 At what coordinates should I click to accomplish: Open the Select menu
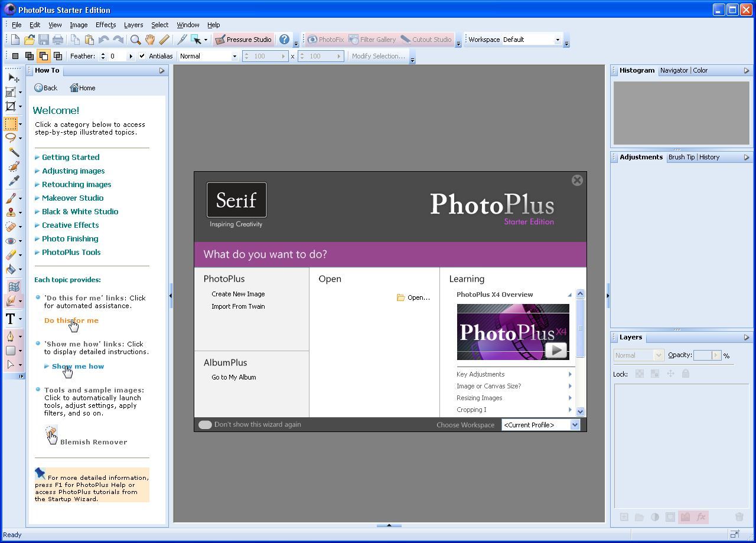point(159,25)
